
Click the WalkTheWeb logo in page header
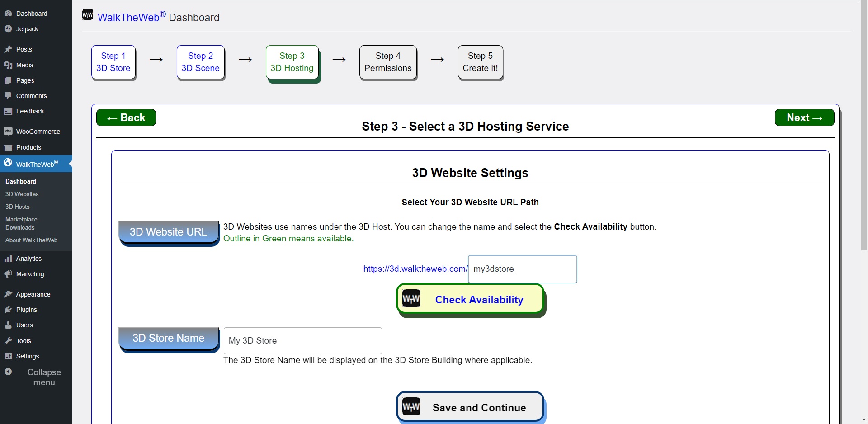(x=88, y=15)
